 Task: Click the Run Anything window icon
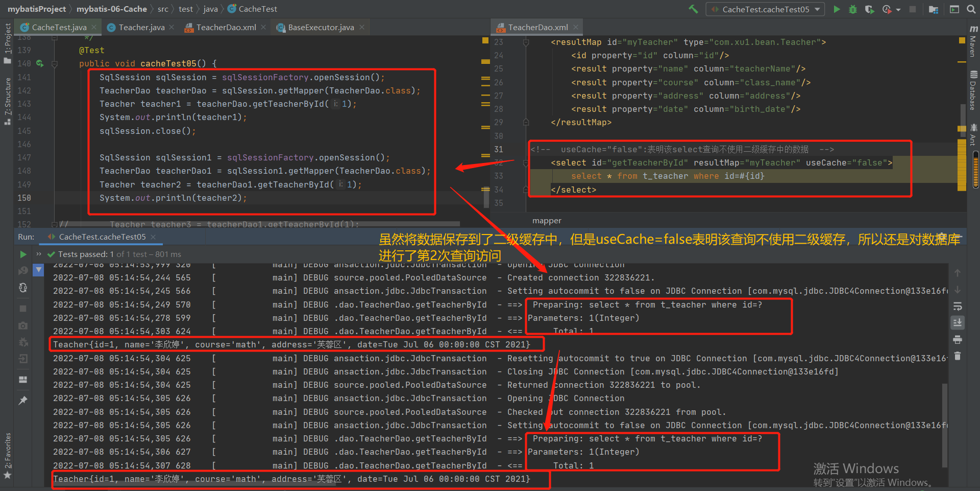point(954,9)
